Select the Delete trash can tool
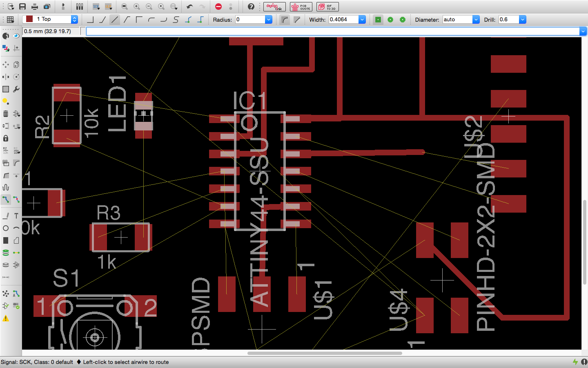 click(x=6, y=114)
